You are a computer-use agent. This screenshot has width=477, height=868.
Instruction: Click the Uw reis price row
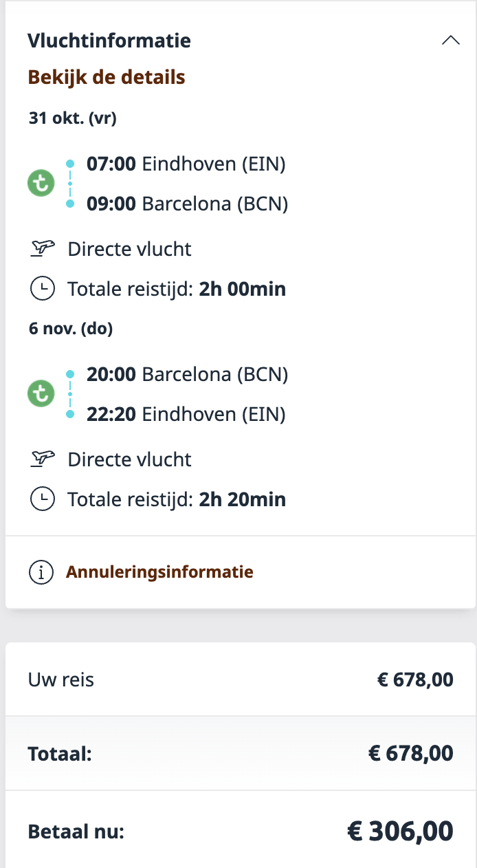coord(240,680)
